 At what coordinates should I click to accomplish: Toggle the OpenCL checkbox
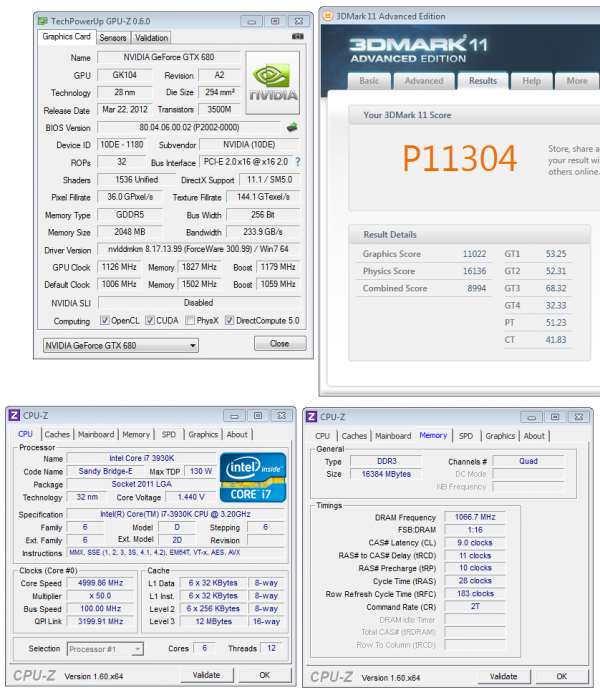(105, 320)
